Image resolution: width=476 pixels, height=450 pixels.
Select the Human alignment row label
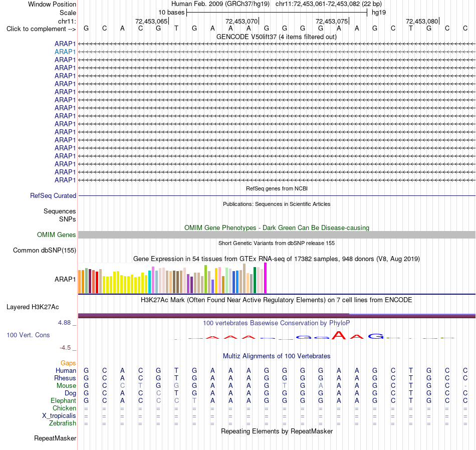click(66, 370)
